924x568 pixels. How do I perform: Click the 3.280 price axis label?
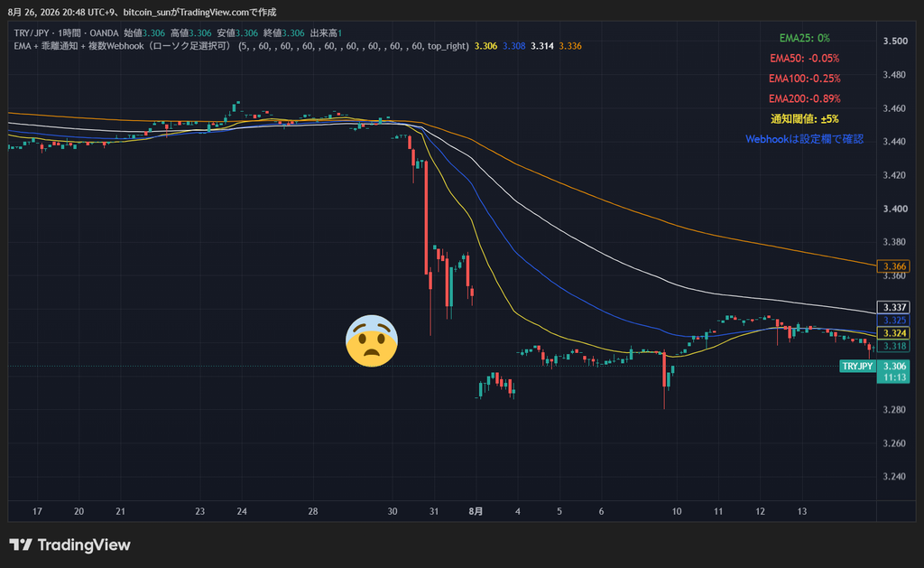click(x=894, y=410)
